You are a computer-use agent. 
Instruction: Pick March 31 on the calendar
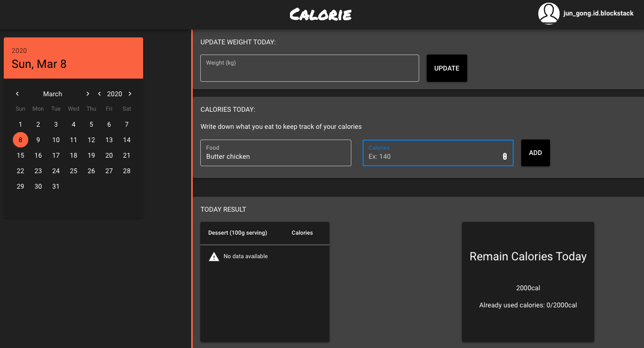[56, 187]
